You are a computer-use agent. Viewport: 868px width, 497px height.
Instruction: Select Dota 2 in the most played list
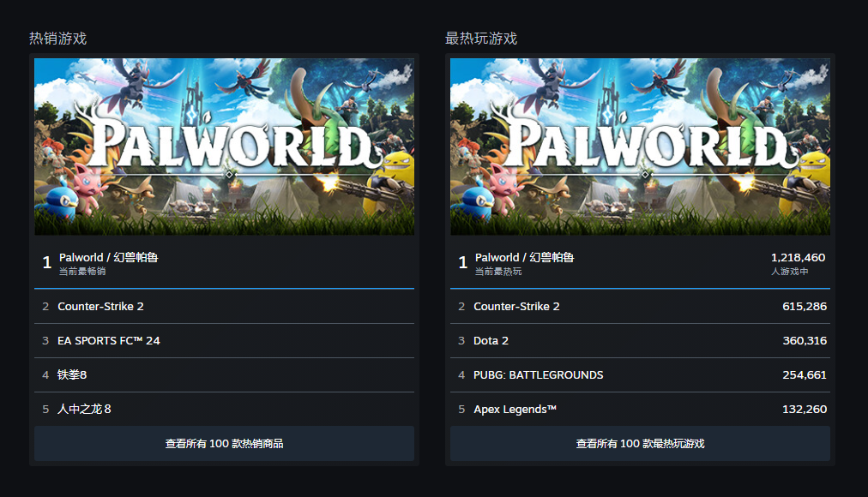[491, 341]
